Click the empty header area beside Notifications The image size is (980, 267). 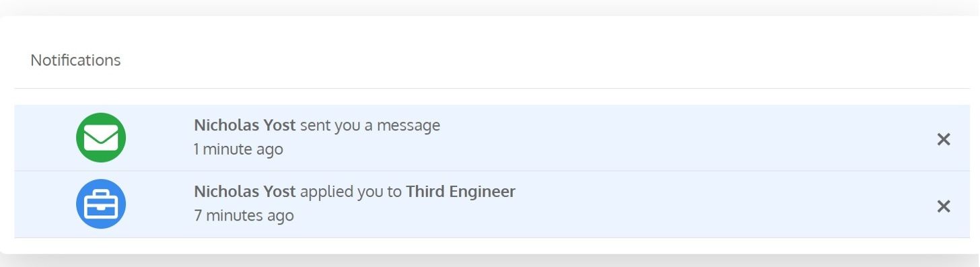coord(538,60)
